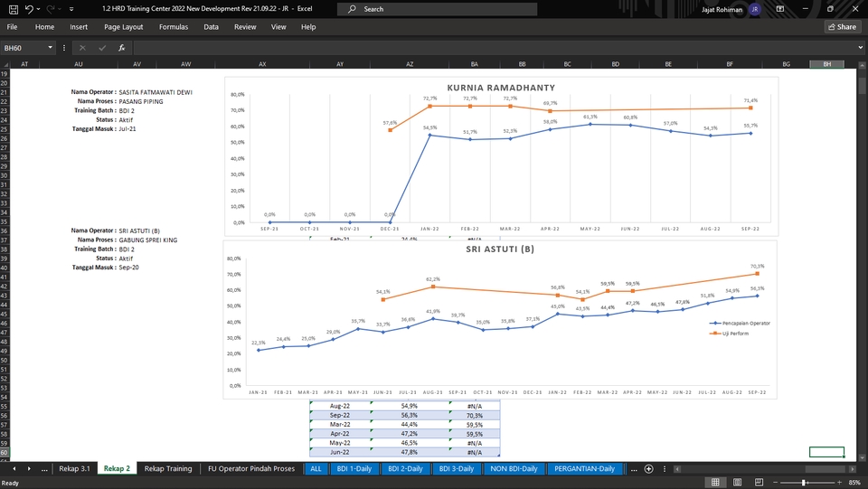Click the JR account avatar
Image resolution: width=868 pixels, height=489 pixels.
(754, 9)
